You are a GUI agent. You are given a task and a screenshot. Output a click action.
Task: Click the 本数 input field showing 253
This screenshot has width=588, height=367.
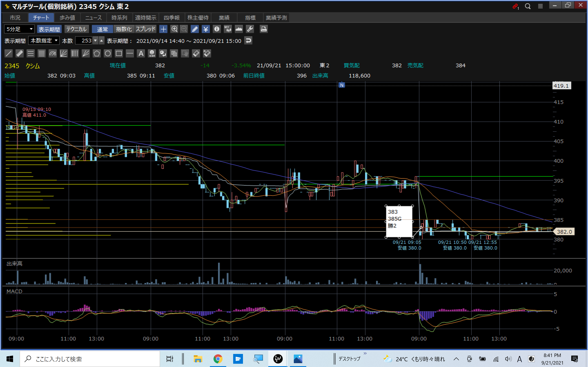tap(84, 41)
